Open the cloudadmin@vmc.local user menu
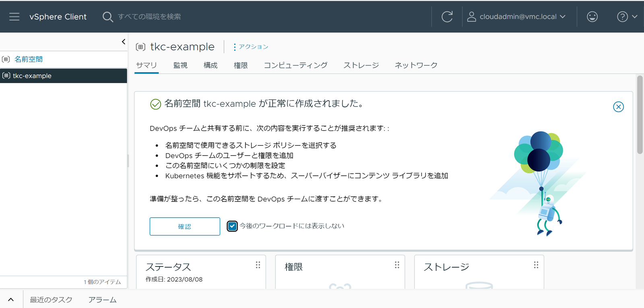644x308 pixels. (x=516, y=17)
